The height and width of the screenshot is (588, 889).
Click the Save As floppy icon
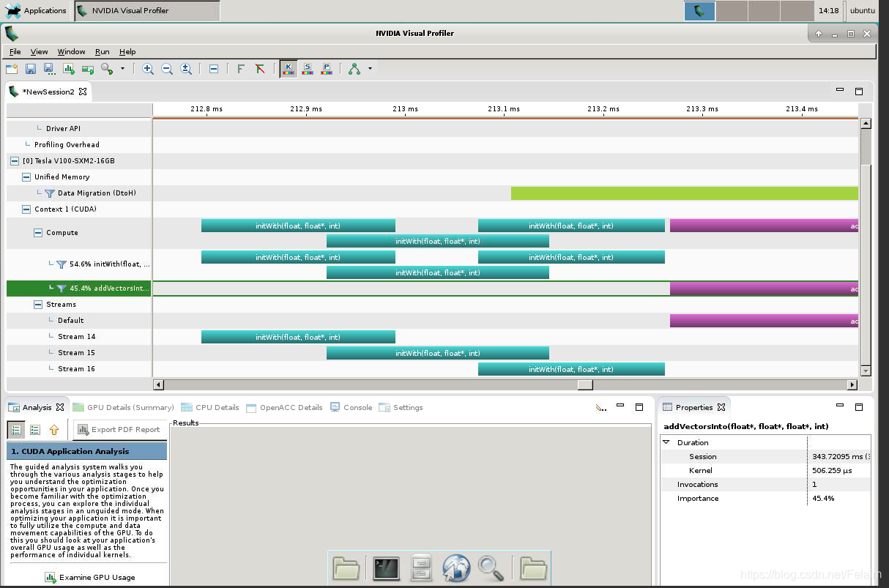pos(49,69)
